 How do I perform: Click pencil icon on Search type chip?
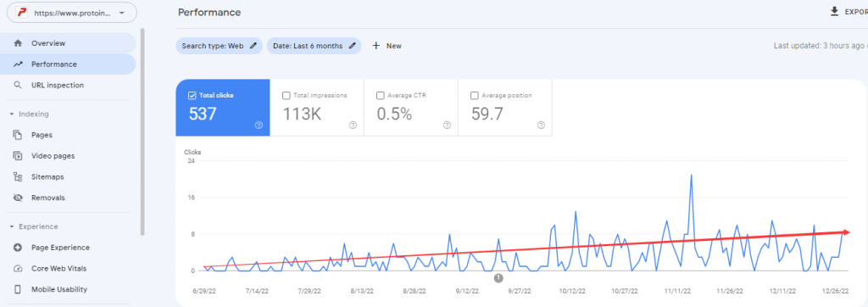253,46
